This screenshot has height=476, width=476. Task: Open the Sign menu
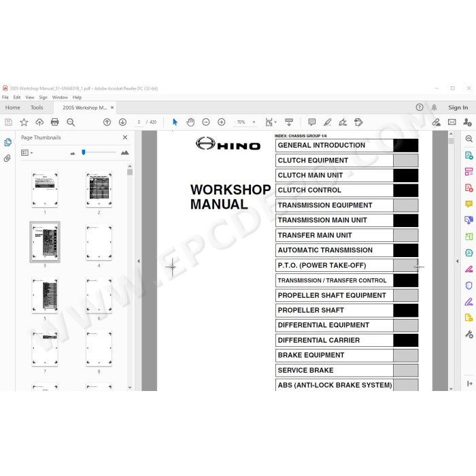[x=43, y=97]
